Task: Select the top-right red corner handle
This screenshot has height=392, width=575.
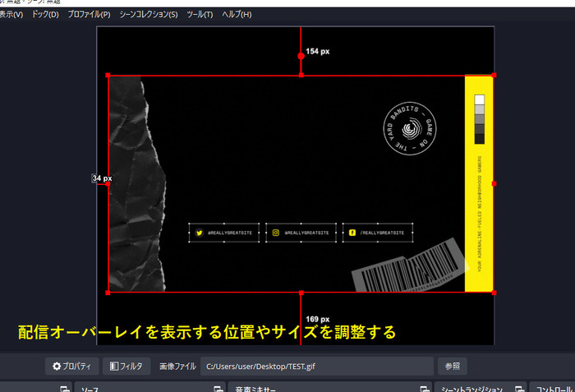Action: (494, 76)
